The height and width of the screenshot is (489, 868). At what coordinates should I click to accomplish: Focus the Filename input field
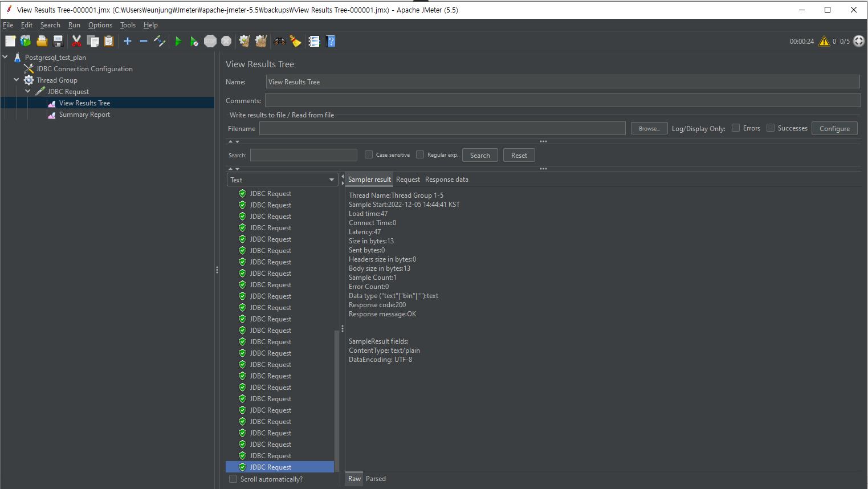(x=442, y=128)
